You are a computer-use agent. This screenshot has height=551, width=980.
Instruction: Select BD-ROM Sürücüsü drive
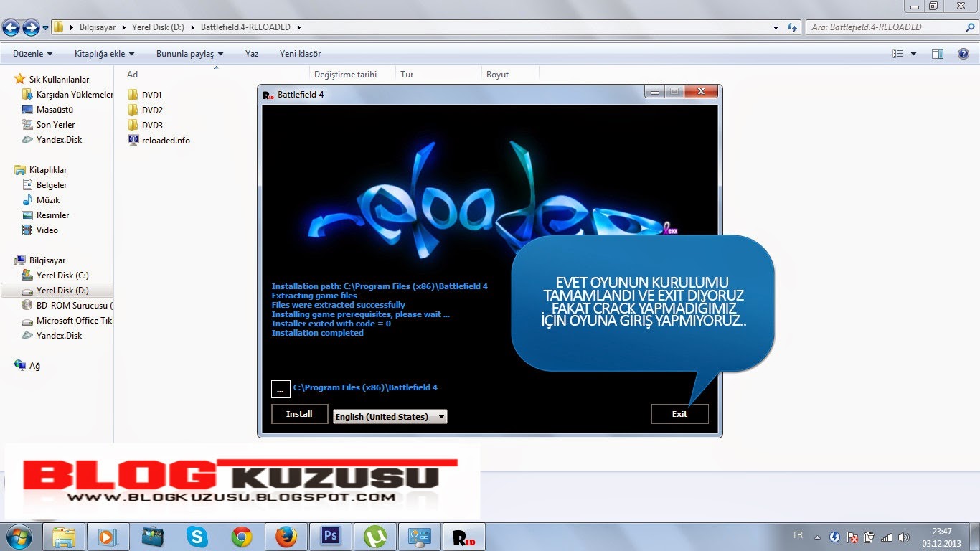click(67, 306)
